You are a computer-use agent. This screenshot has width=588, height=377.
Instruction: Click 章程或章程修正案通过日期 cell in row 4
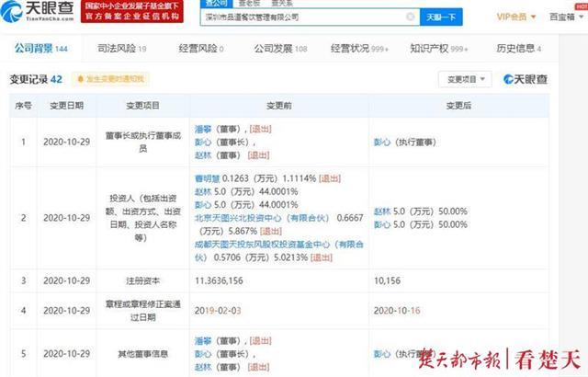(143, 311)
